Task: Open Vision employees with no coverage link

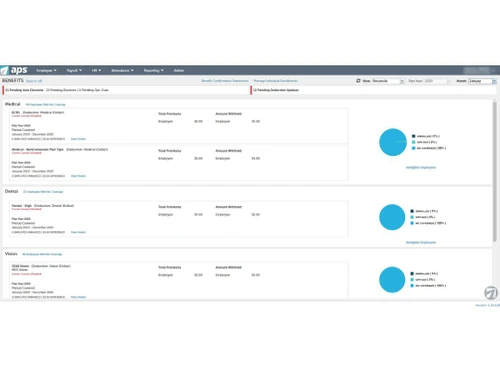Action: 42,254
